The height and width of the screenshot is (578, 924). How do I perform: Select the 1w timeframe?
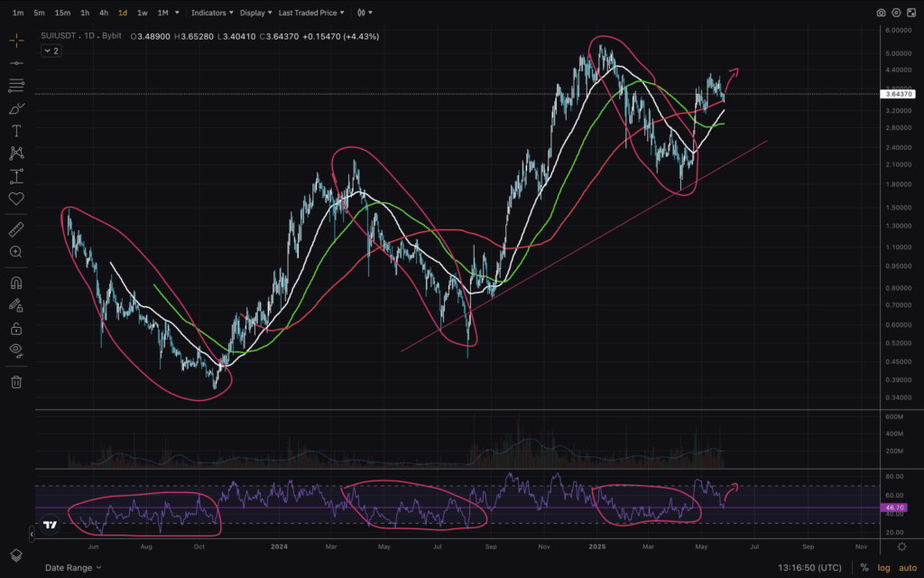(142, 13)
